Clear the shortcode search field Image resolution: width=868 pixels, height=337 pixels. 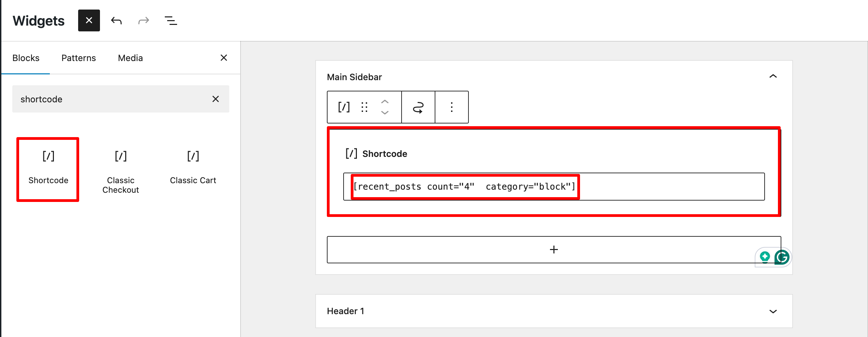tap(216, 99)
